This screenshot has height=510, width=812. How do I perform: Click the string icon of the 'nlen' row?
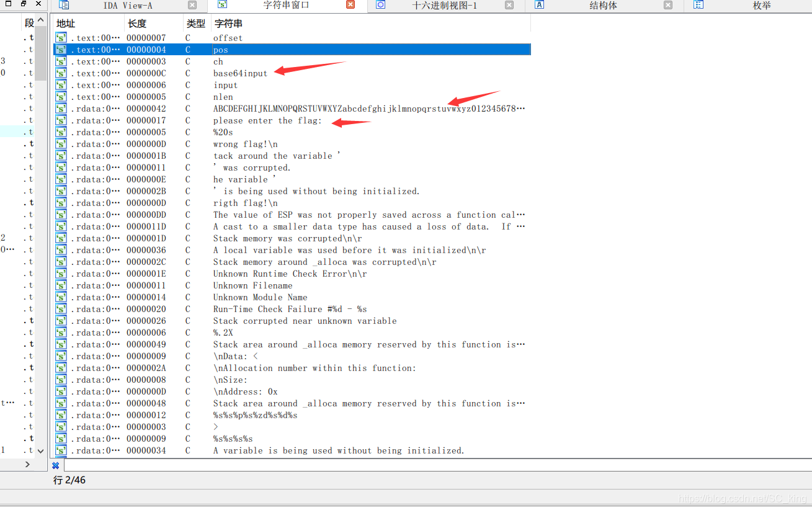[x=61, y=97]
